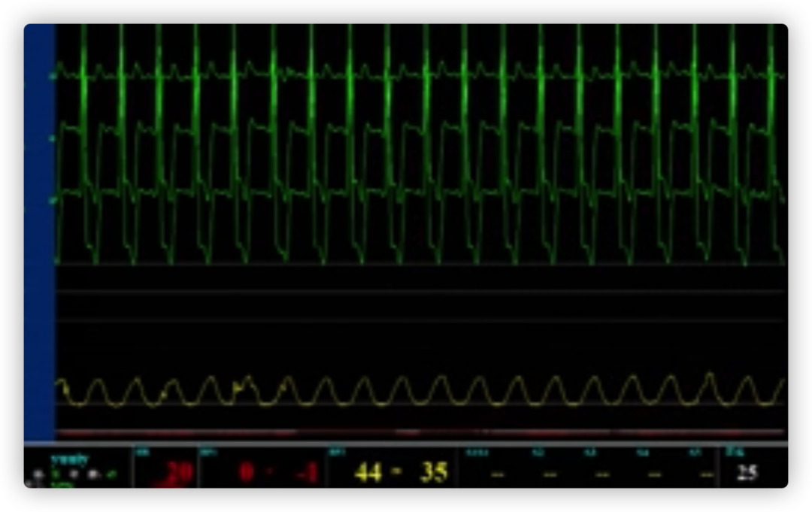This screenshot has height=512, width=812.
Task: Click the leftmost white icon in the bottom-left status cluster
Action: coord(39,475)
